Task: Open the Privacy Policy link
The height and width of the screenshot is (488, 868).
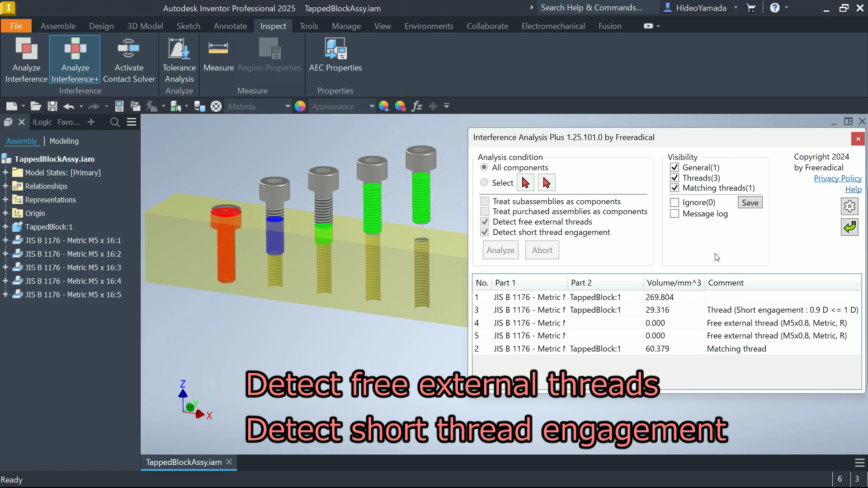Action: coord(837,178)
